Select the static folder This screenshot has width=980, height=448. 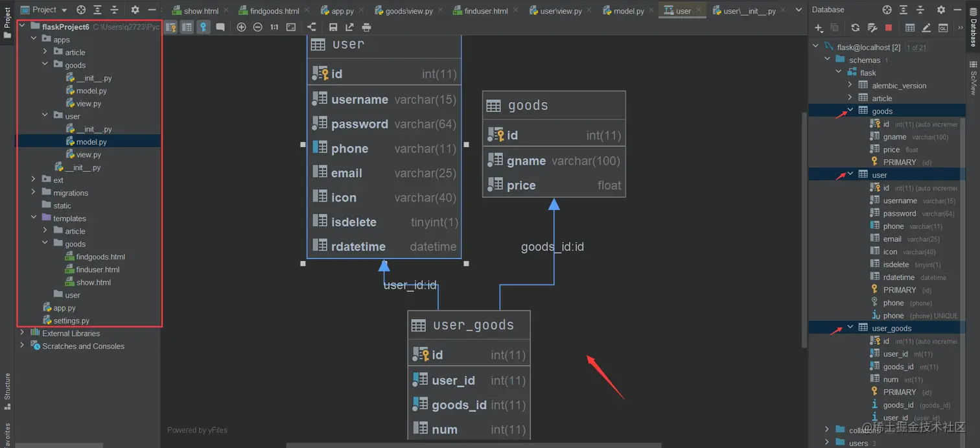click(62, 206)
